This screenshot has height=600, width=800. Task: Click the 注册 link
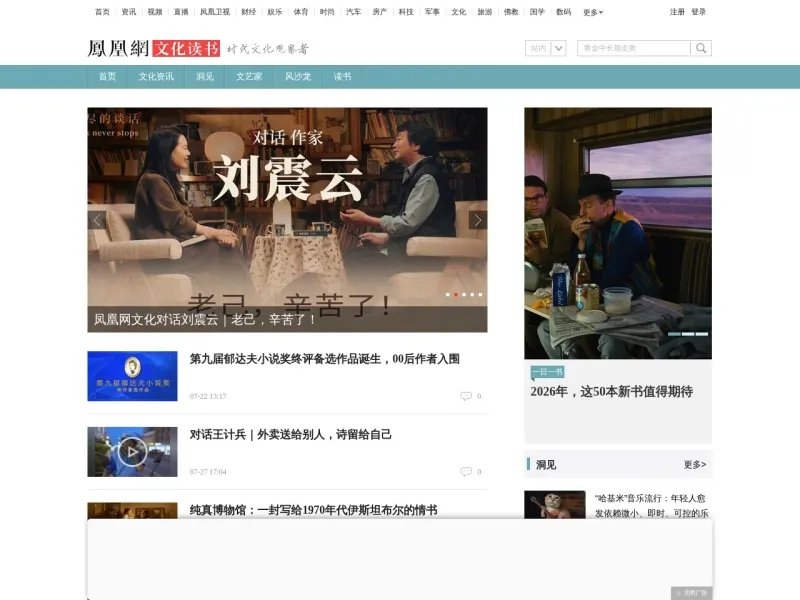(678, 12)
